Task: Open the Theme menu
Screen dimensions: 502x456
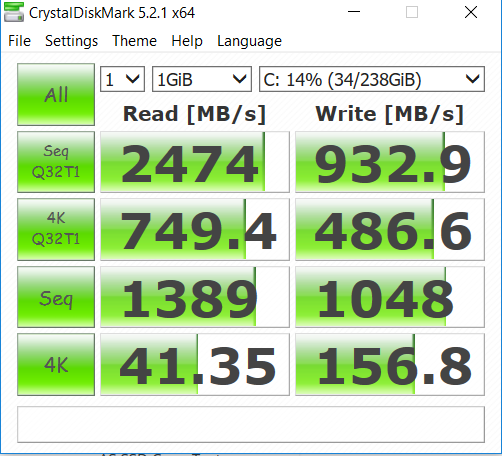Action: [x=134, y=41]
